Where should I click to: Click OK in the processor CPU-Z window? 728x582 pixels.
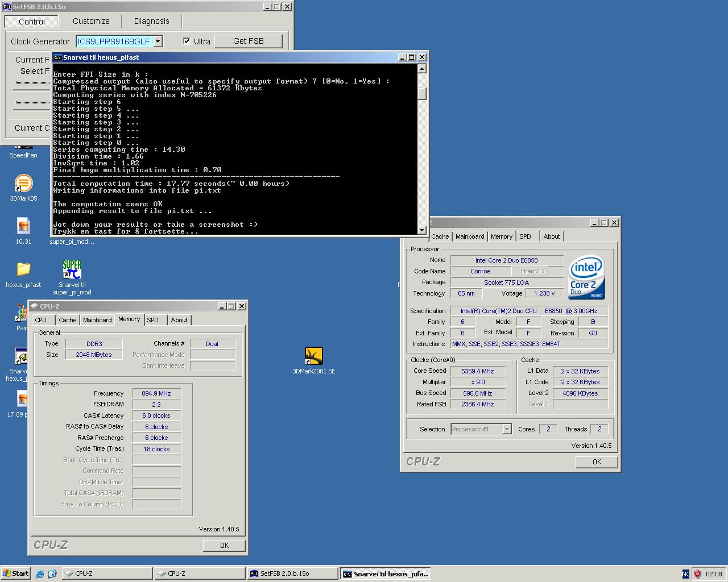tap(597, 462)
